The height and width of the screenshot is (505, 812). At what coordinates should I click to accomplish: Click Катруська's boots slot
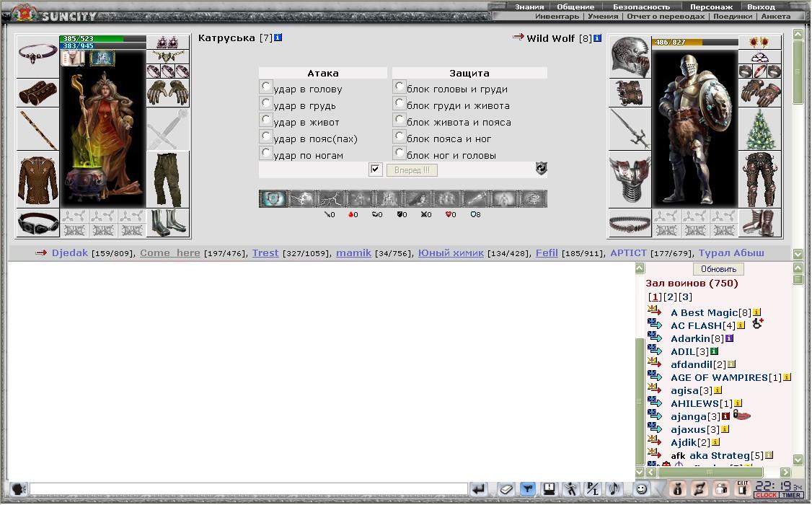coord(168,223)
